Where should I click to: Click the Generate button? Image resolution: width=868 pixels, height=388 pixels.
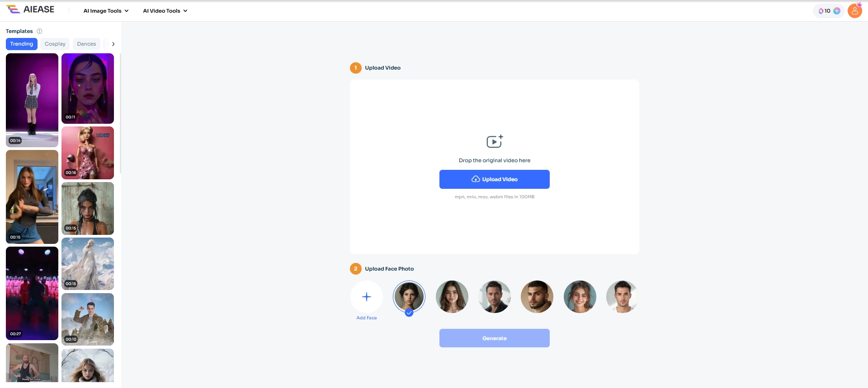click(495, 338)
